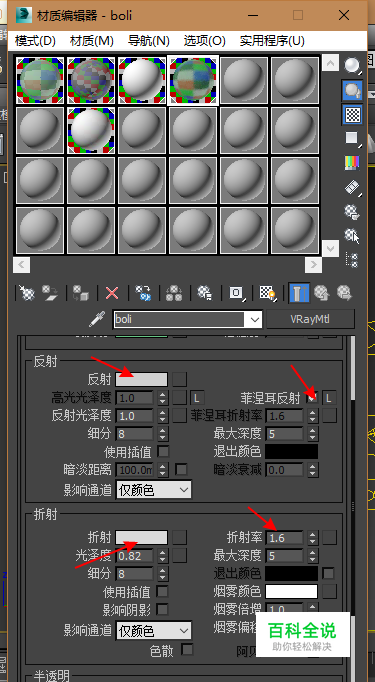
Task: Open the 导航(N) menu
Action: 149,41
